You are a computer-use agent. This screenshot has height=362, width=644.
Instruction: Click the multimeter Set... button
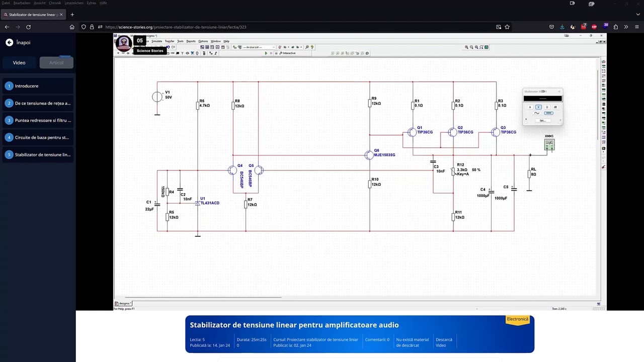(x=542, y=121)
